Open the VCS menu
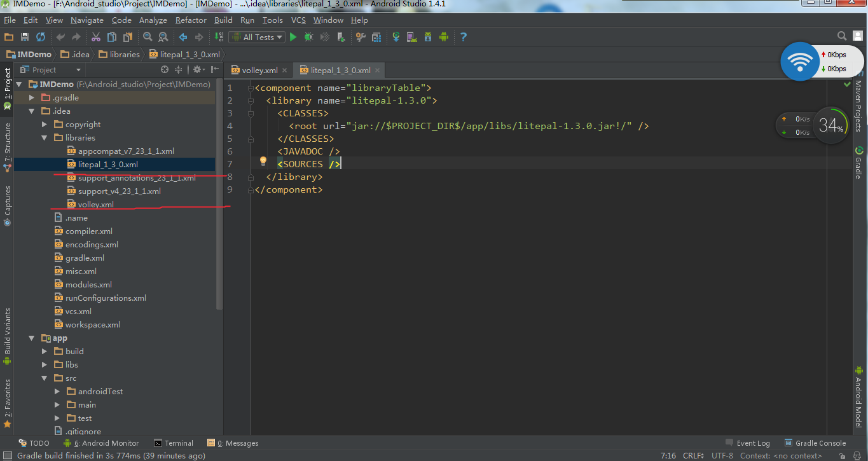This screenshot has height=461, width=868. coord(298,20)
